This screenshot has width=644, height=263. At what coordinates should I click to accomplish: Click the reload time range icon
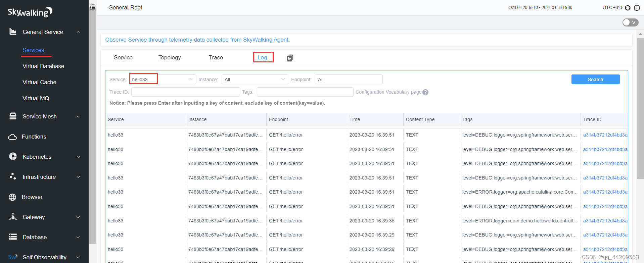[628, 8]
